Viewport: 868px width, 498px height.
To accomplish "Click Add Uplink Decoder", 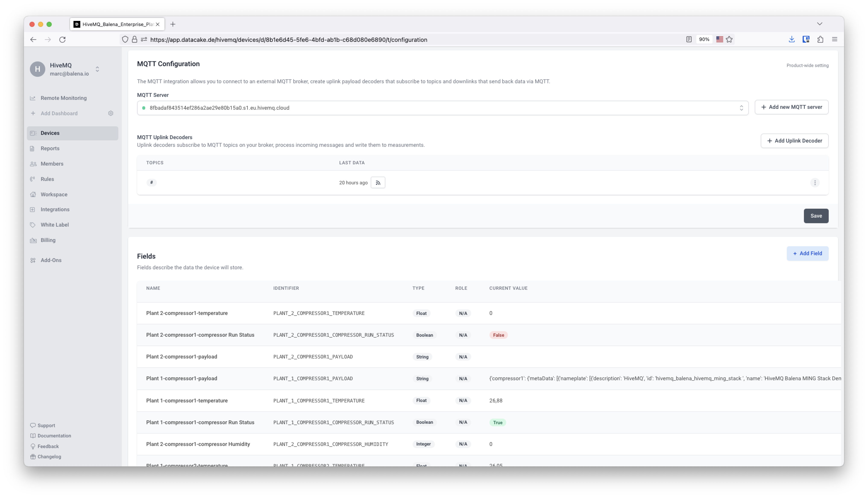I will coord(794,141).
